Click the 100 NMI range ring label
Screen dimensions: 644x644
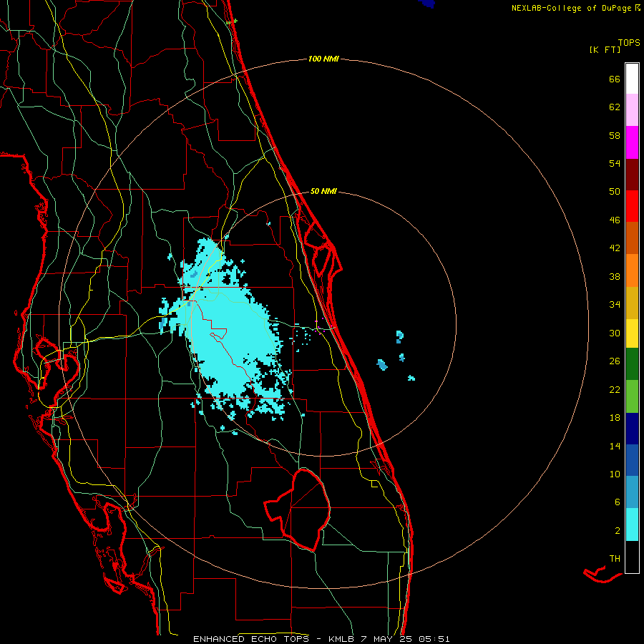[x=323, y=59]
